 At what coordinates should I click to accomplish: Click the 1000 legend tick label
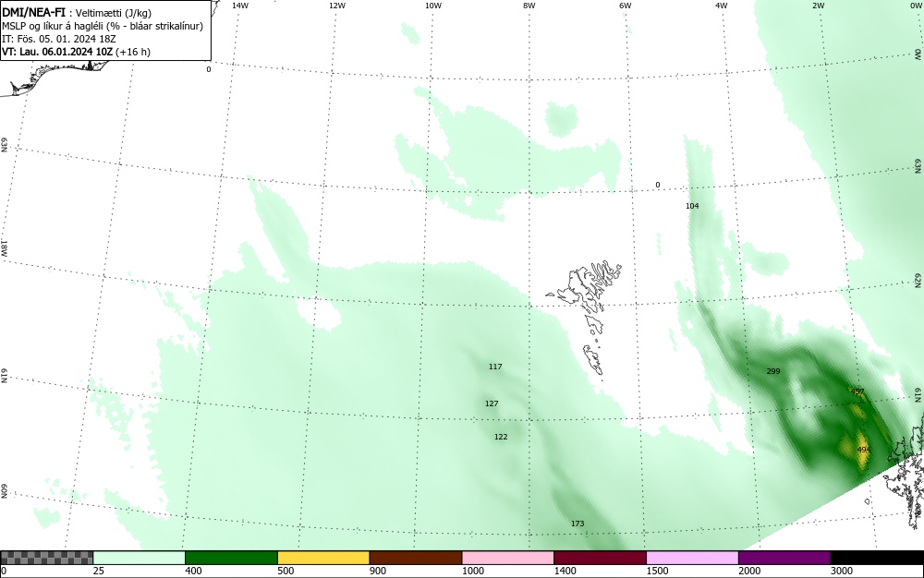coord(473,571)
